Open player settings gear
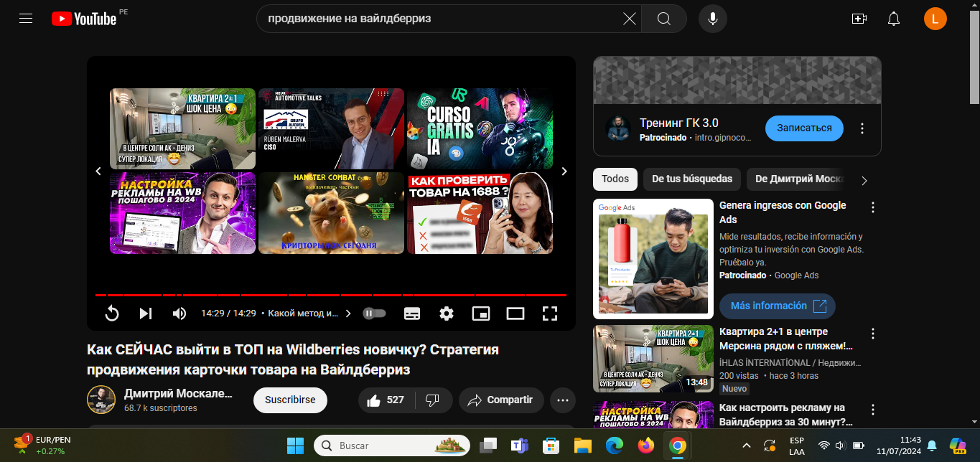Screen dimensions: 980x462 point(447,313)
